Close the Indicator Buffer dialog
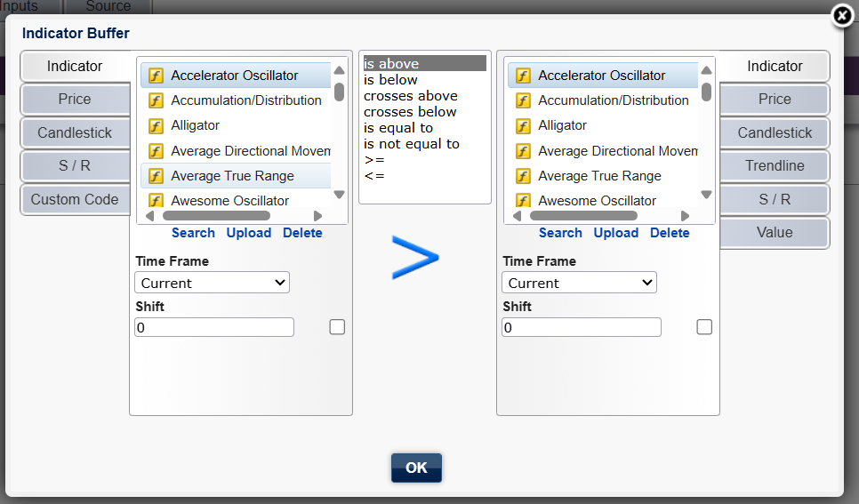The image size is (859, 504). (x=841, y=16)
